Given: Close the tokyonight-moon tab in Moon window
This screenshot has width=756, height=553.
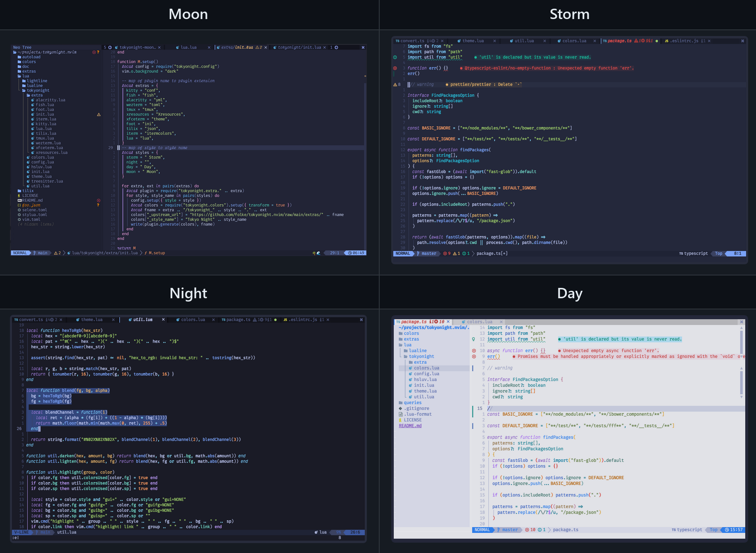Looking at the screenshot, I should 159,47.
